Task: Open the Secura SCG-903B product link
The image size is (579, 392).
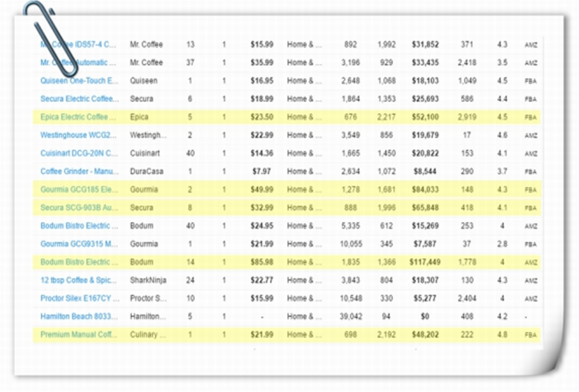Action: coord(78,208)
